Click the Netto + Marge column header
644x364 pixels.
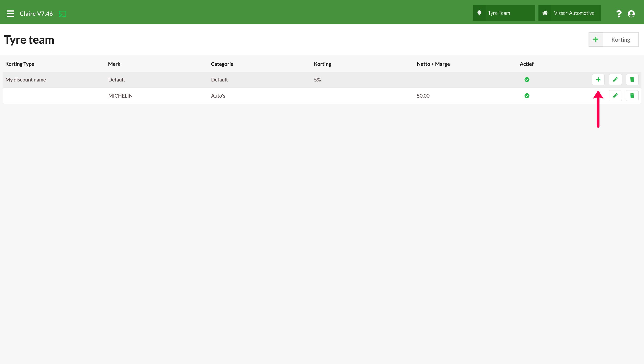433,64
